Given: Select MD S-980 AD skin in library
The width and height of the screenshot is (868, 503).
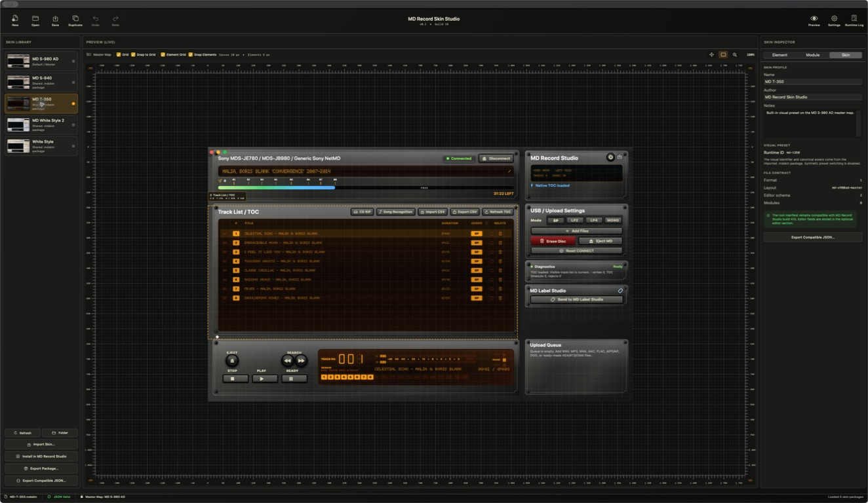Looking at the screenshot, I should coord(41,61).
